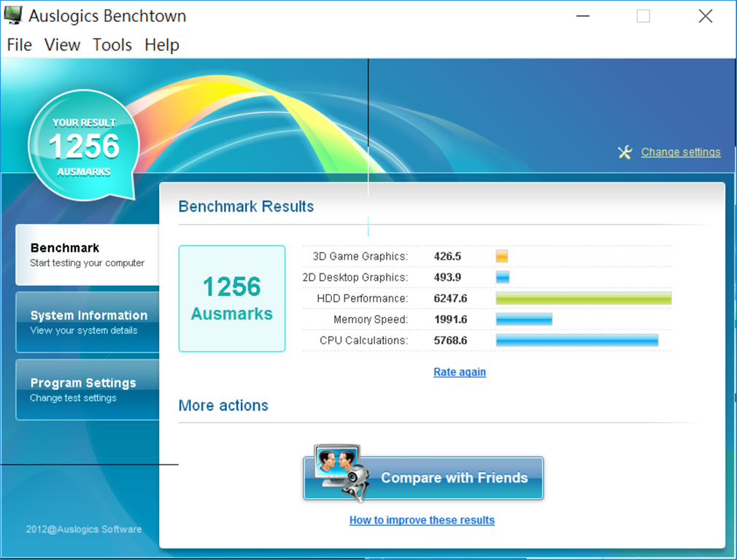Open the Help menu

click(x=162, y=45)
